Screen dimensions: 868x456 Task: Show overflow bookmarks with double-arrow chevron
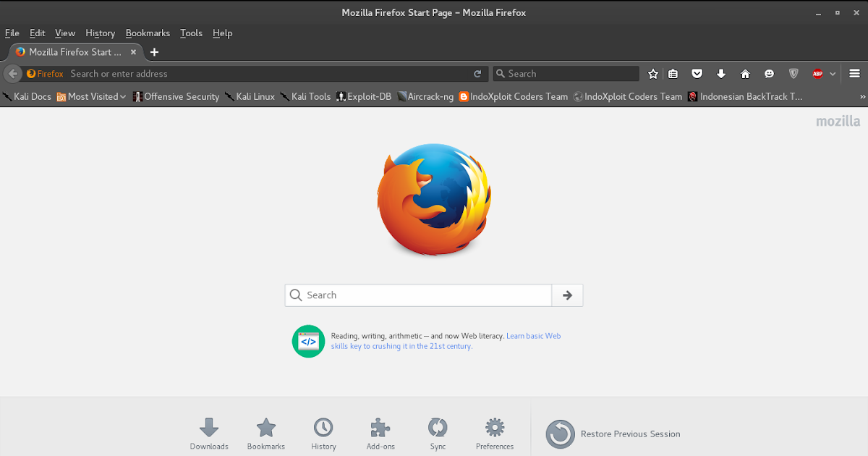coord(861,96)
